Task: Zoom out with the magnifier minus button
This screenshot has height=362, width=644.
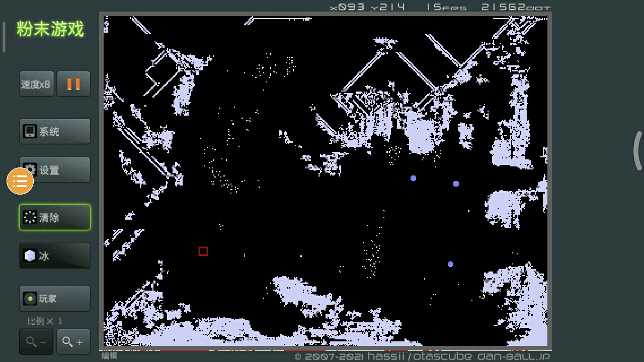Action: (36, 342)
